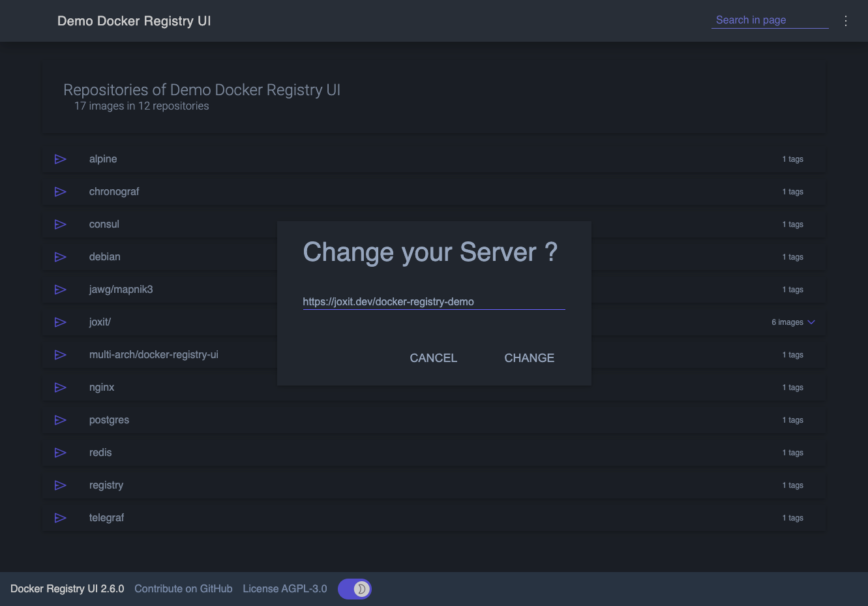Open the debian repository row
868x606 pixels.
(x=434, y=257)
